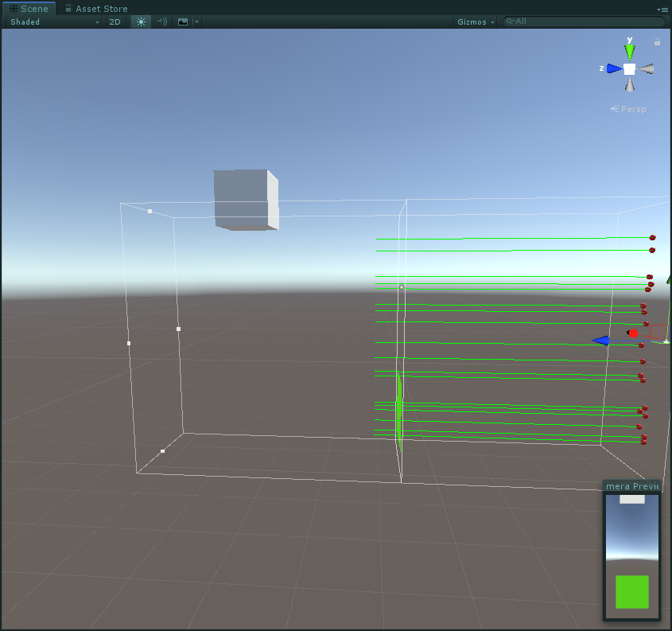The width and height of the screenshot is (672, 631).
Task: Click the blue Z axis cone
Action: coord(614,68)
